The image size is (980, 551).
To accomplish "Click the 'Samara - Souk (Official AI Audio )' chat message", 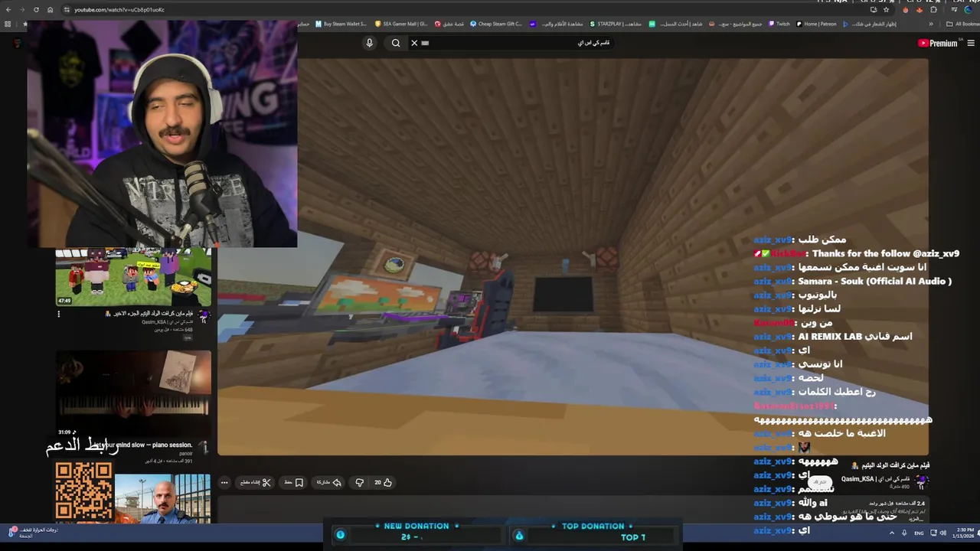I will coord(875,281).
